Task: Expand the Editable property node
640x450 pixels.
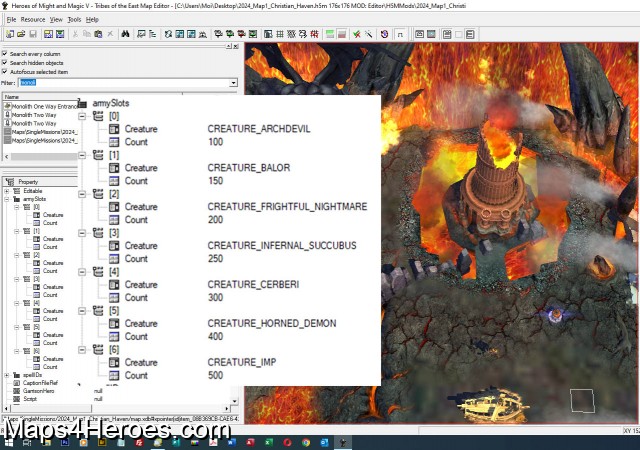Action: pos(7,191)
